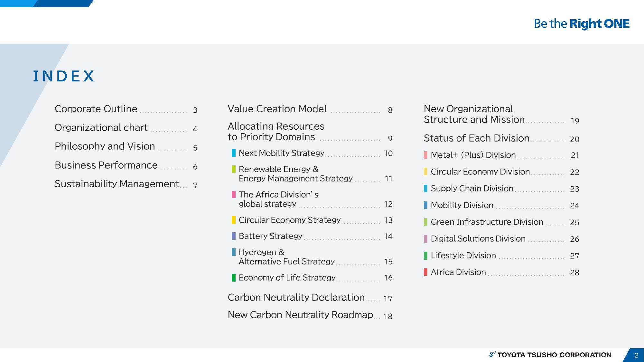This screenshot has height=362, width=644.
Task: Go to New Carbon Neutrality Roadmap
Action: point(300,315)
